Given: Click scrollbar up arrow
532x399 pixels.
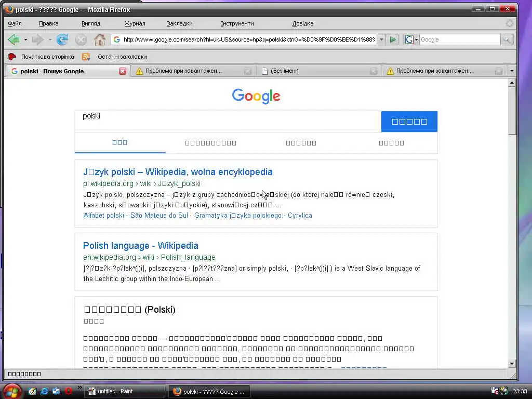Looking at the screenshot, I should click(512, 83).
